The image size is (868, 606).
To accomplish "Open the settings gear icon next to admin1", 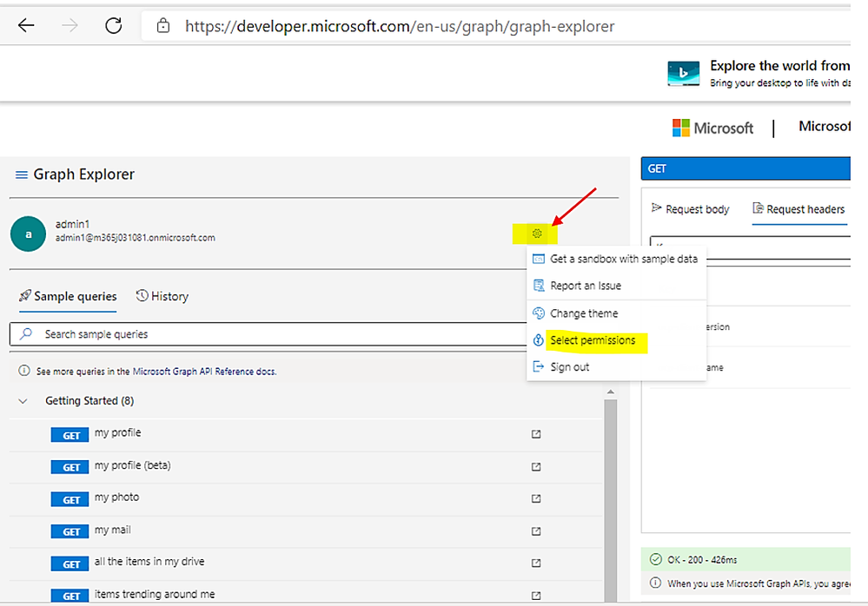I will (536, 234).
